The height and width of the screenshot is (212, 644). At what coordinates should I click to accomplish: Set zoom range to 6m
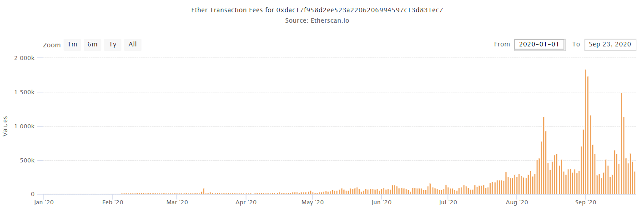(92, 45)
